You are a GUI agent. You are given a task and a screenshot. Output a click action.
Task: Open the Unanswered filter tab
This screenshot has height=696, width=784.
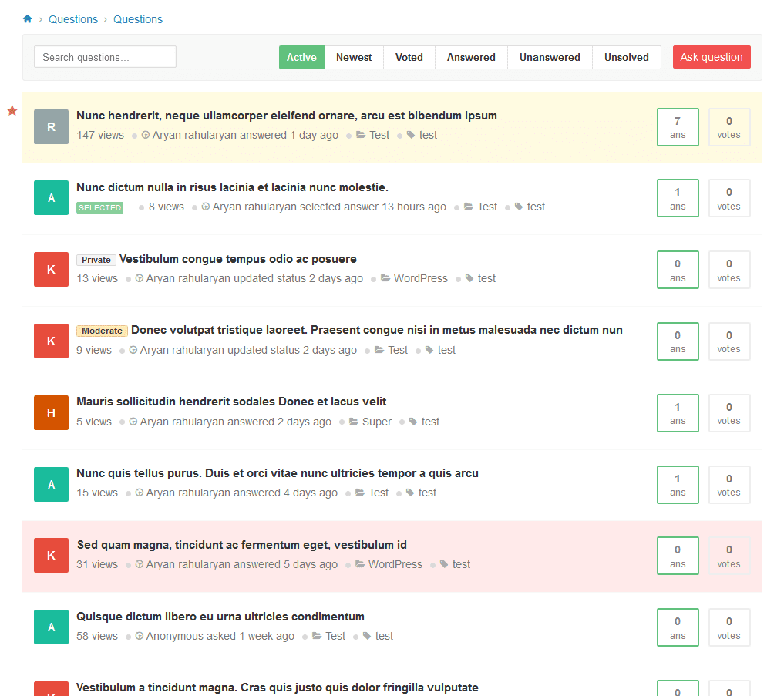550,57
